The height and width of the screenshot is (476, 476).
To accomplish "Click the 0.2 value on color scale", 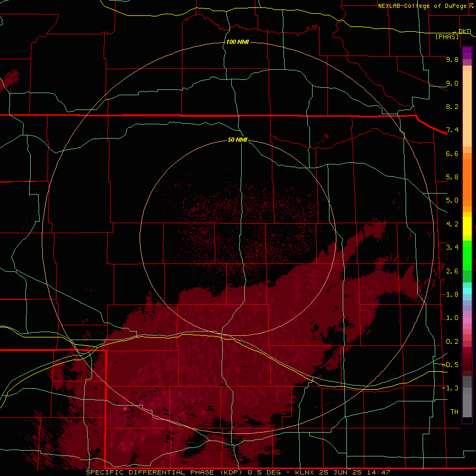I will tap(452, 342).
